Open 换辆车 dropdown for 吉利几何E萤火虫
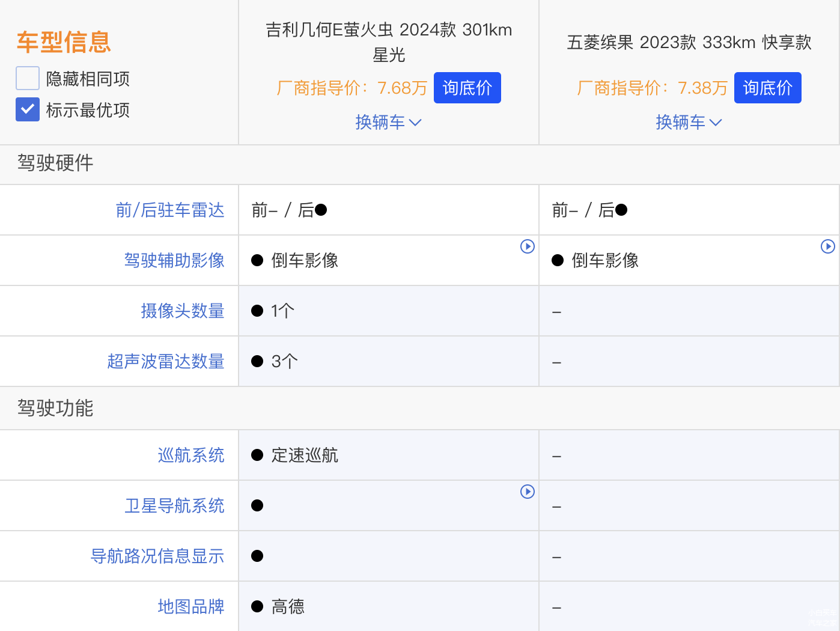Image resolution: width=840 pixels, height=631 pixels. (x=389, y=122)
